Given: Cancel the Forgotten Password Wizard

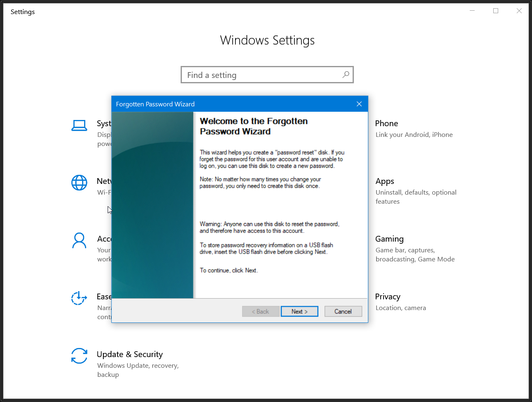Looking at the screenshot, I should tap(343, 311).
